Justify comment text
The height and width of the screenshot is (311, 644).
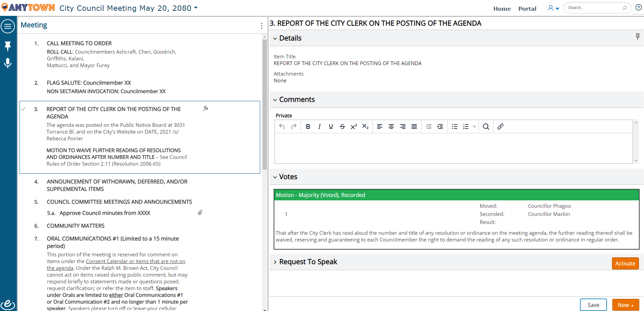pos(414,126)
